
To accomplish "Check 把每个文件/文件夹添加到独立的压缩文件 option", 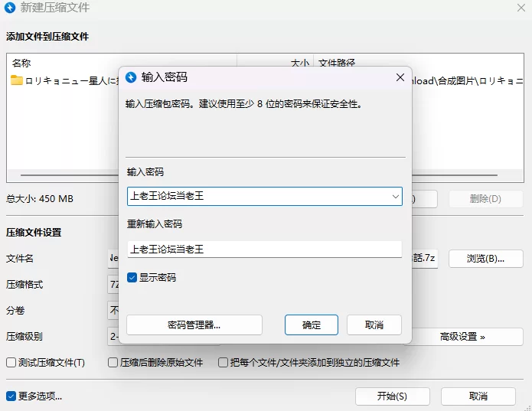I will (x=223, y=363).
